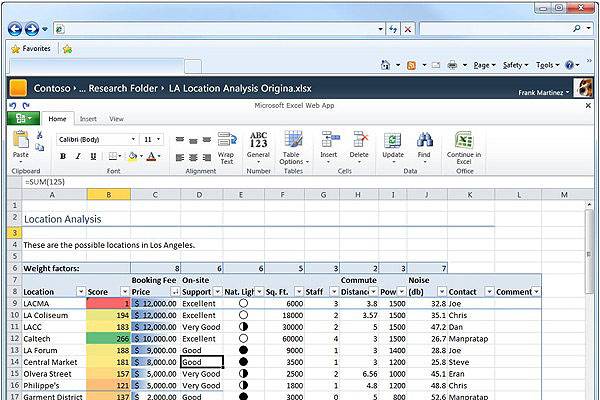Click the browser Back button
600x400 pixels.
click(15, 29)
